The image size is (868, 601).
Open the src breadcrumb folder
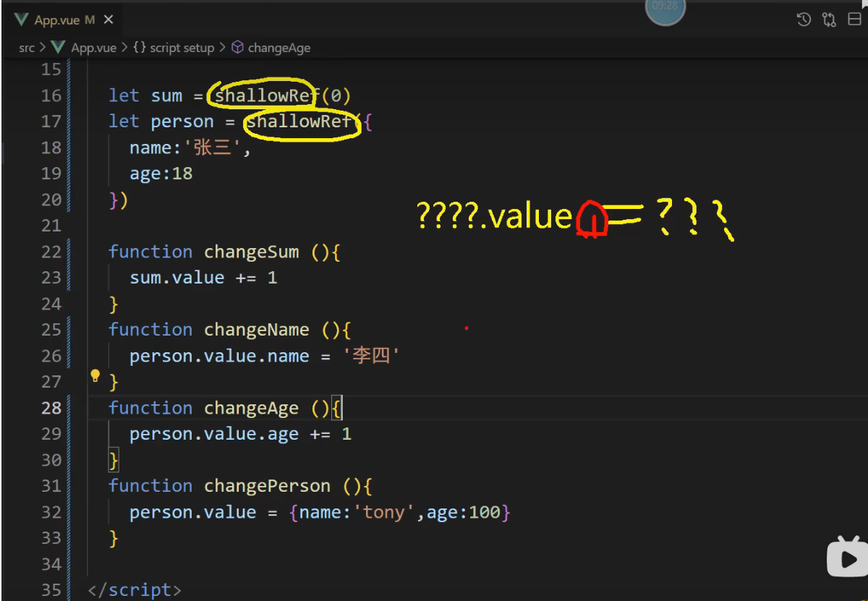[x=27, y=48]
